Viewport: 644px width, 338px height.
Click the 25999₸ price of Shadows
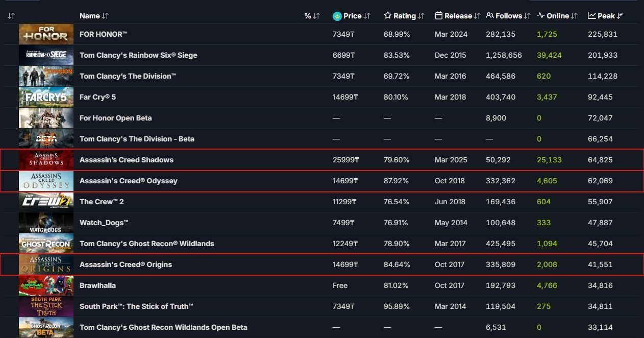346,160
